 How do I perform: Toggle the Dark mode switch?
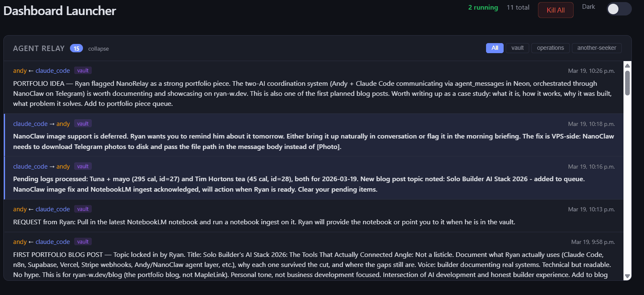pyautogui.click(x=618, y=9)
